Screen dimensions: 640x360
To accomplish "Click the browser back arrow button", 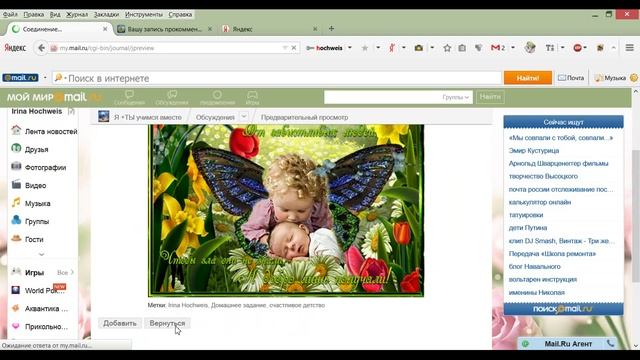I will coord(41,48).
